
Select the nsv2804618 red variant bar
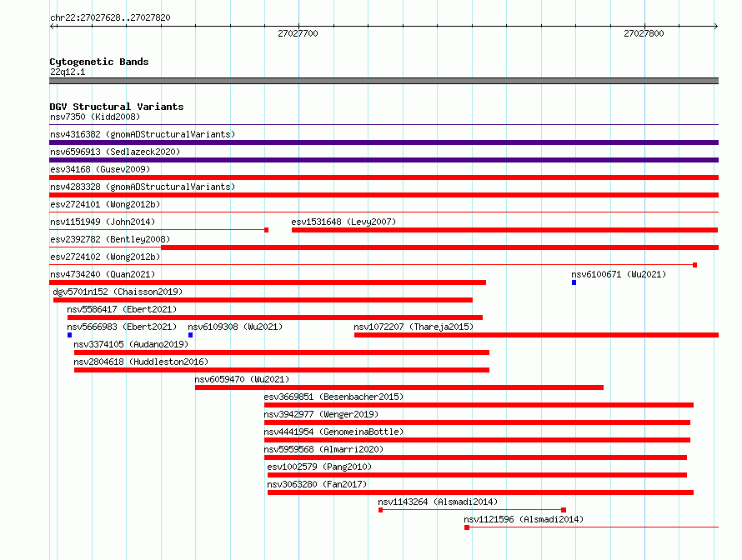point(282,370)
